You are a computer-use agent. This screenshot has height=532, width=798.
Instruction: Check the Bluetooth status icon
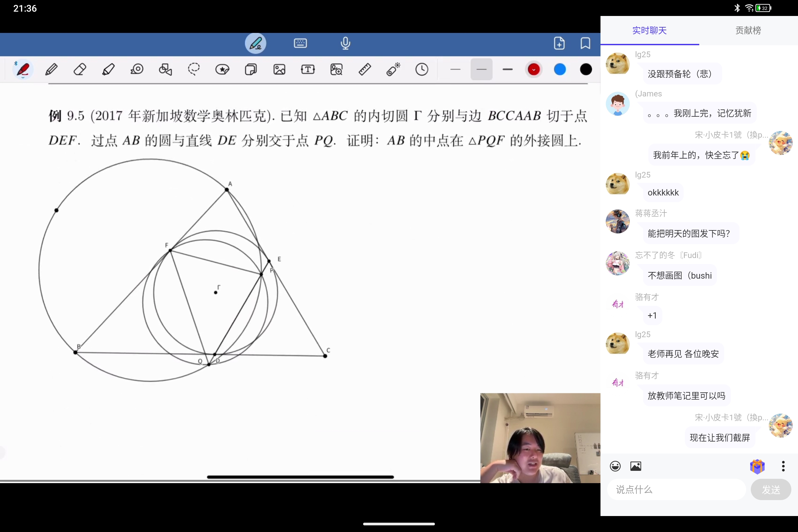pyautogui.click(x=737, y=8)
